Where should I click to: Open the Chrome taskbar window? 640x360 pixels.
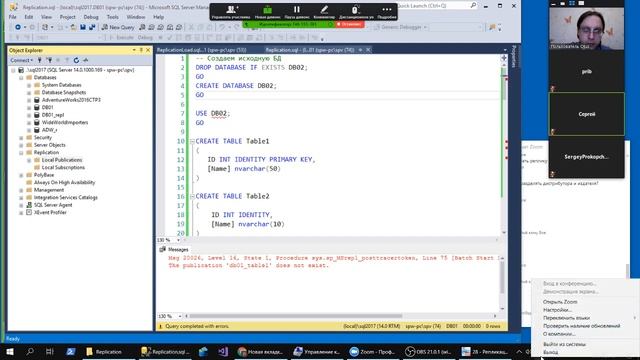pyautogui.click(x=260, y=351)
